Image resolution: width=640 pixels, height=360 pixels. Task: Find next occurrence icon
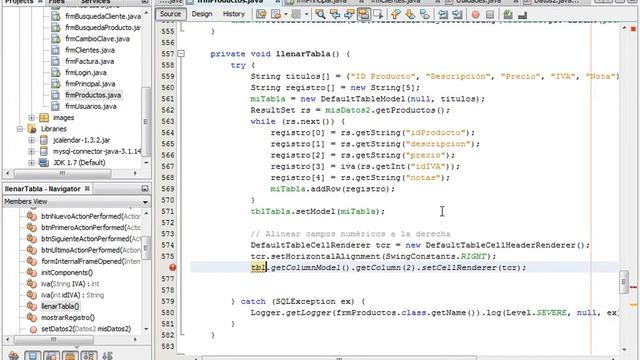click(349, 15)
